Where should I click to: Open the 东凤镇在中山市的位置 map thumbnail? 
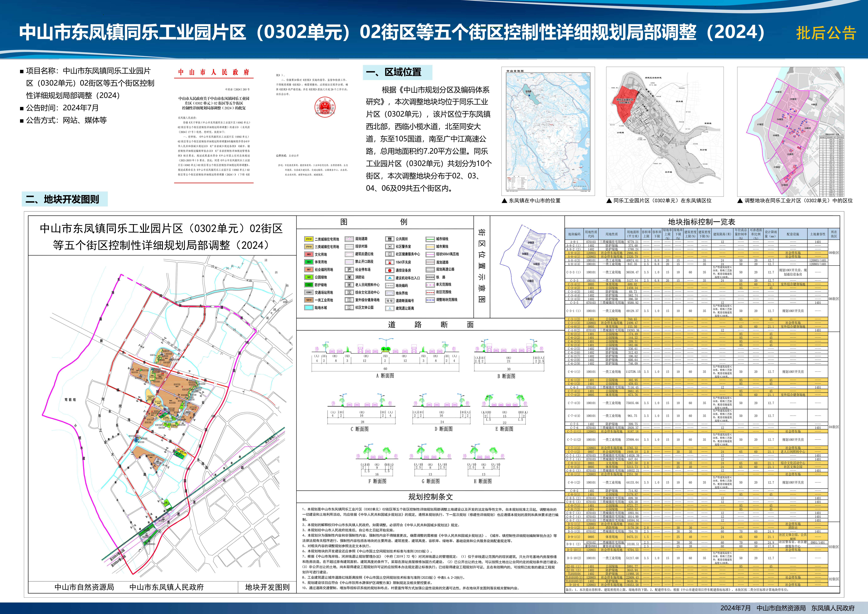tap(548, 131)
